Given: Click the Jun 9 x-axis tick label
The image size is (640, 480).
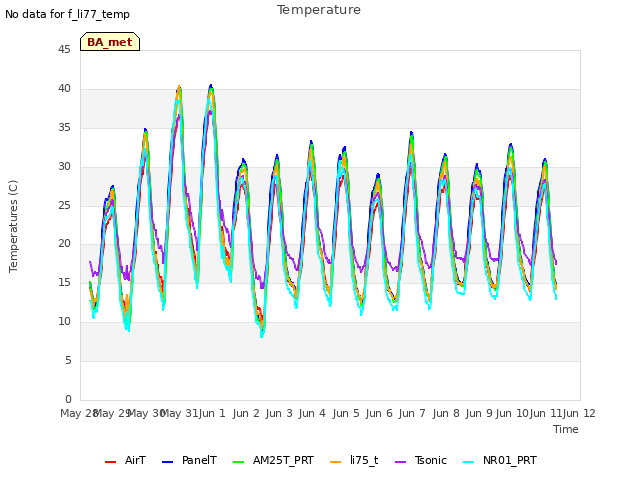Looking at the screenshot, I should tap(479, 413).
